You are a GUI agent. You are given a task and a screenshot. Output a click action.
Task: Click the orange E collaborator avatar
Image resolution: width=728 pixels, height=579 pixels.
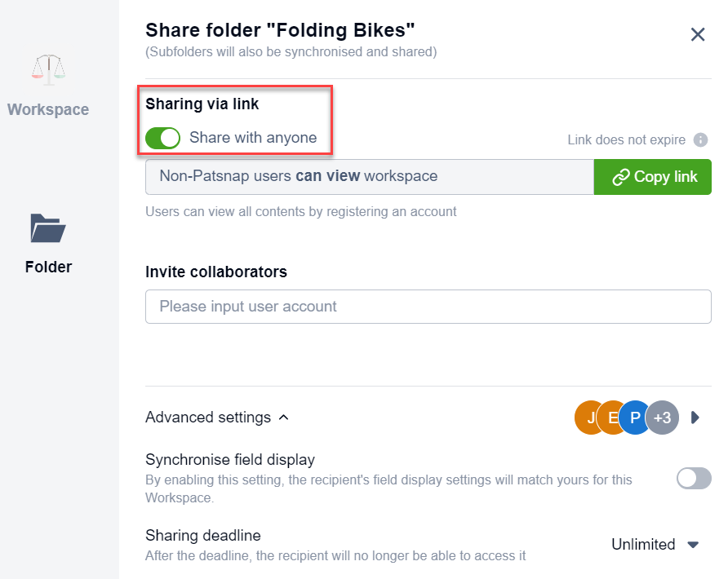tap(610, 418)
